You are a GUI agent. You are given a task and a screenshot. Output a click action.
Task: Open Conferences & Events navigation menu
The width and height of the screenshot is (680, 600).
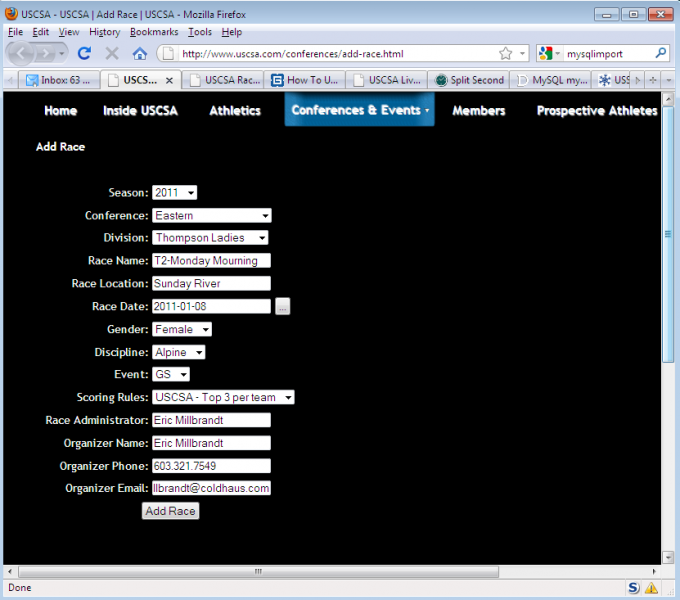[360, 110]
